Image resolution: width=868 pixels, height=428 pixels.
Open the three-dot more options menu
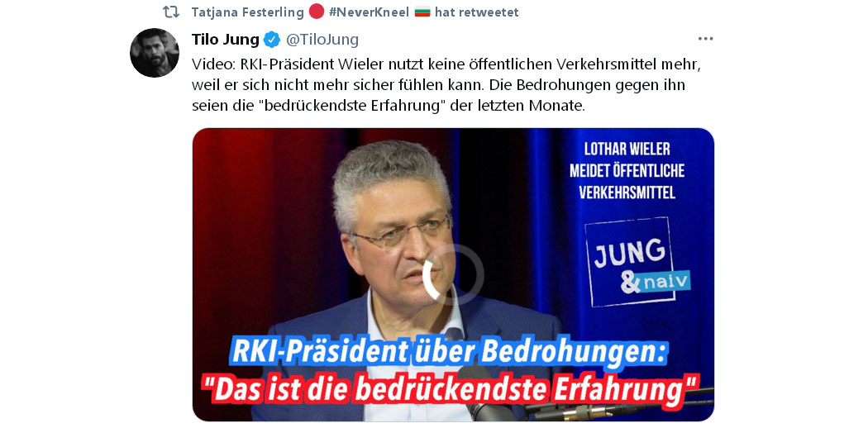click(x=705, y=39)
